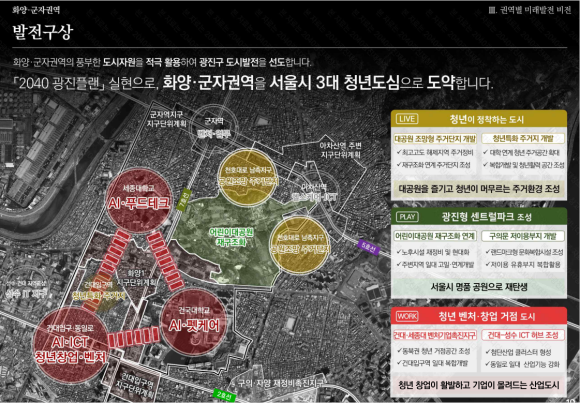Viewport: 580px width, 403px height.
Task: Click the 청년이 정착하는 도시 header
Action: (487, 119)
